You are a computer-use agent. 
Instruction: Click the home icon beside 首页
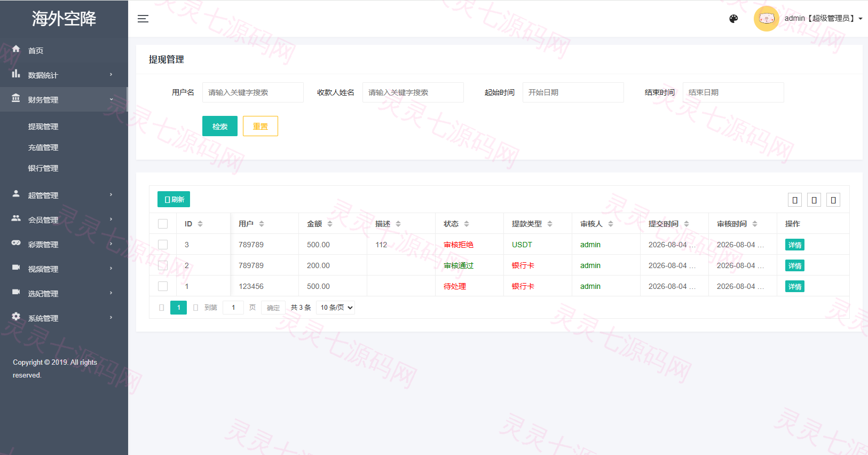(16, 49)
